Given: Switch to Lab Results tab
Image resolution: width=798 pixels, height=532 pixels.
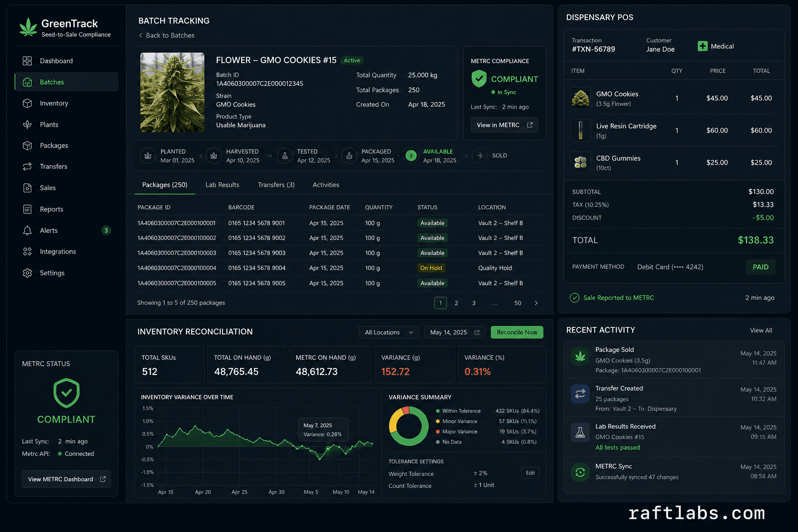Looking at the screenshot, I should tap(222, 185).
